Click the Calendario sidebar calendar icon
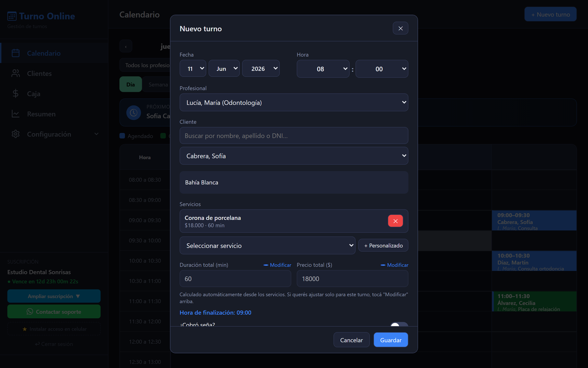The width and height of the screenshot is (588, 368). click(15, 53)
